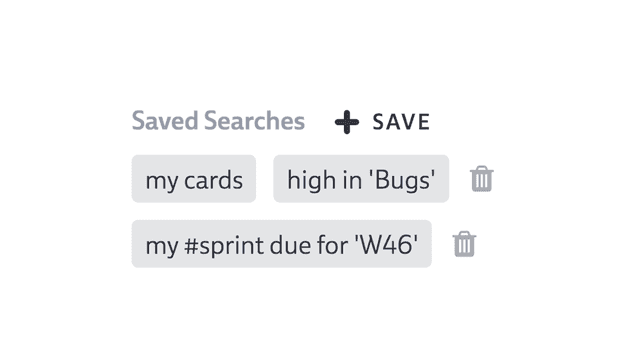Select the 'my cards' chip
This screenshot has width=640, height=360.
click(x=194, y=178)
